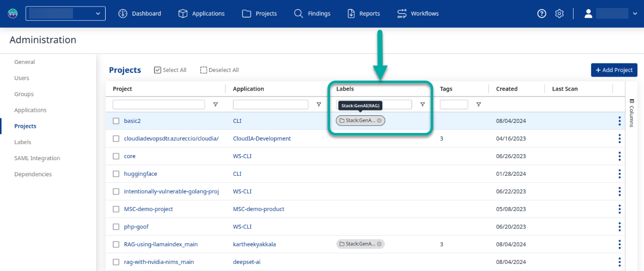The image size is (644, 271).
Task: Click the user profile avatar icon
Action: [588, 14]
